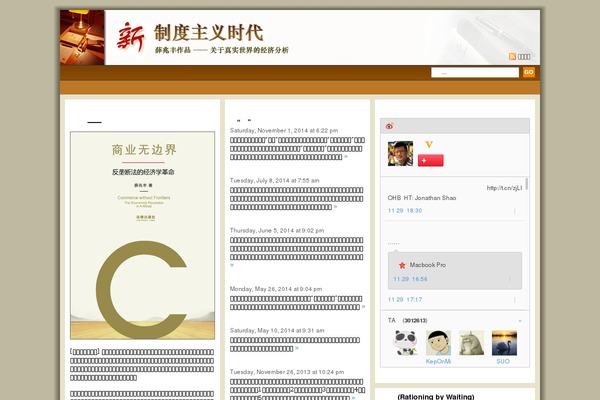The width and height of the screenshot is (600, 400).
Task: Click the KepOnMi username link
Action: tap(439, 361)
